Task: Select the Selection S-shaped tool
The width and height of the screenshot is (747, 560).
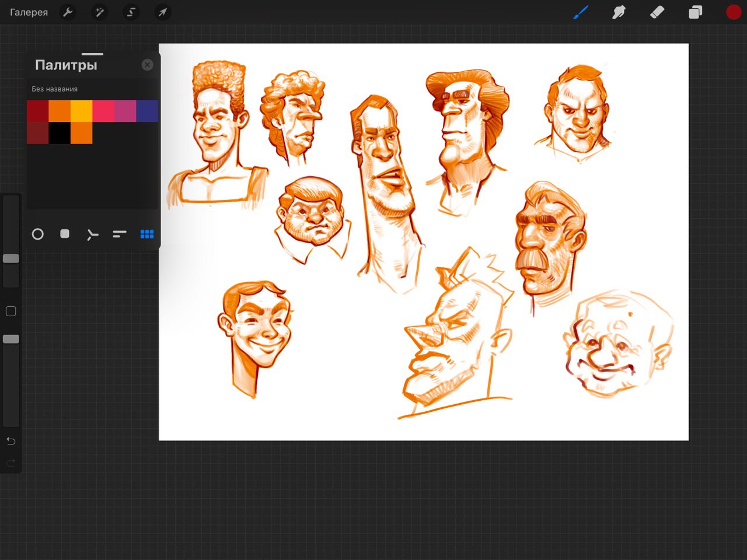Action: pos(131,12)
